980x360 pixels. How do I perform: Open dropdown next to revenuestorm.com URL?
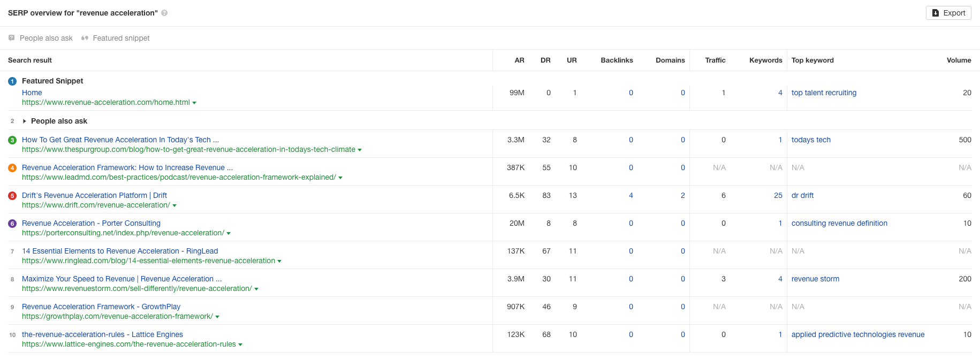point(256,289)
